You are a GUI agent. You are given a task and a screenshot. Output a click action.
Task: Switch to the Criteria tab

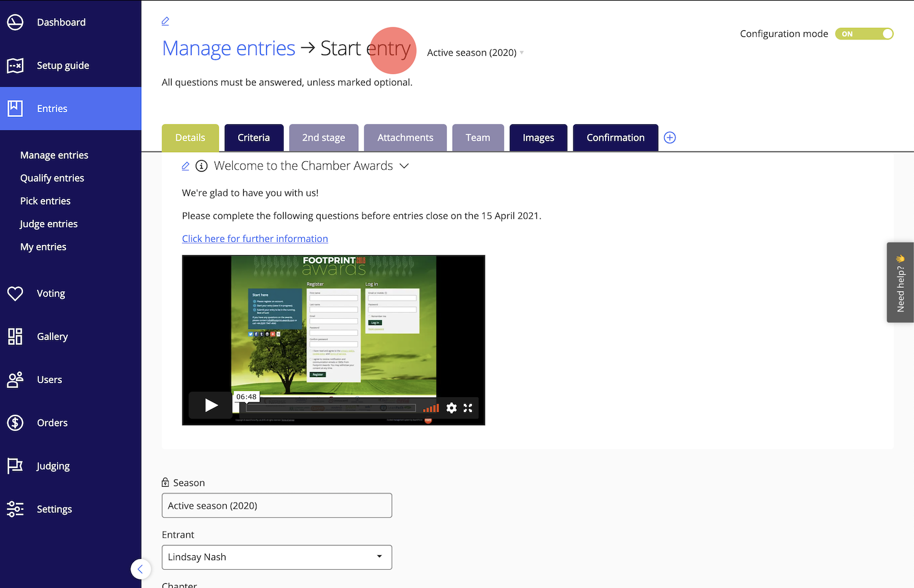pos(253,138)
